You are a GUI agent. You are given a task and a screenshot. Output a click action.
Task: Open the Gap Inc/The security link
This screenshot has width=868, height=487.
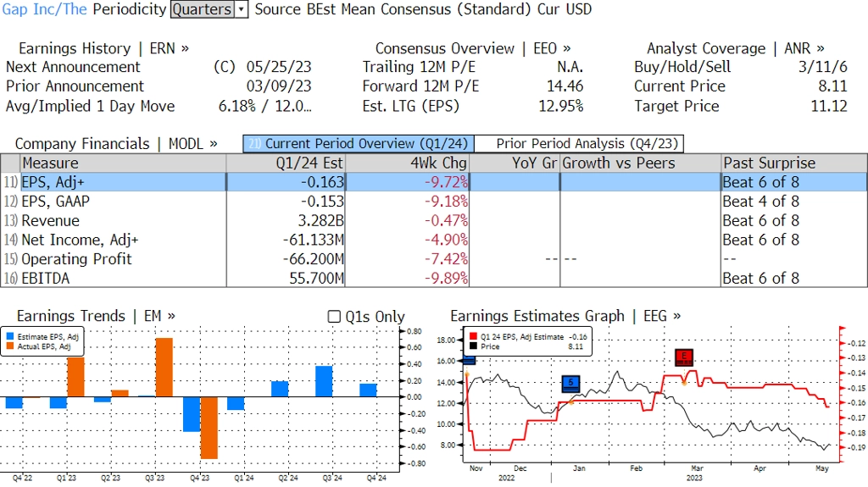pos(44,9)
